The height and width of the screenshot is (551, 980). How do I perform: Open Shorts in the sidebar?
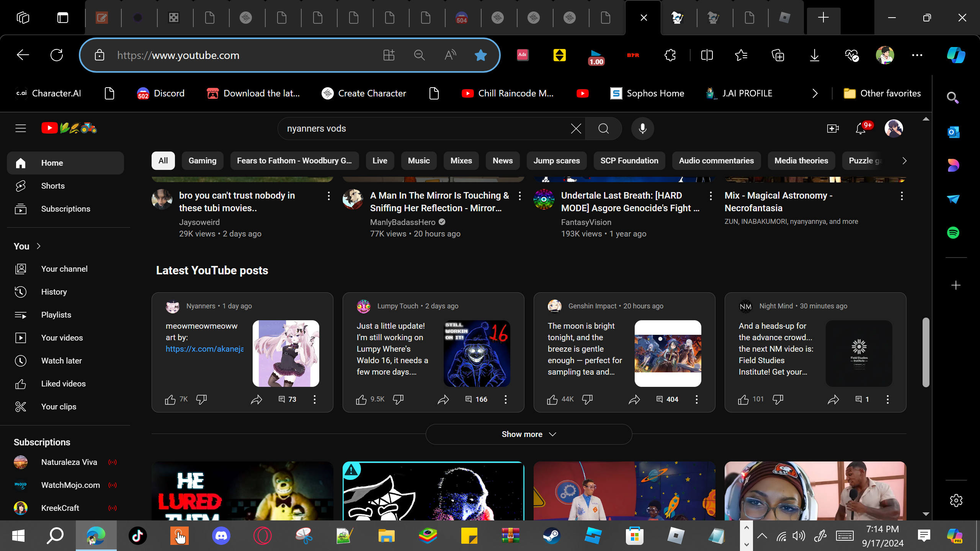pyautogui.click(x=53, y=186)
